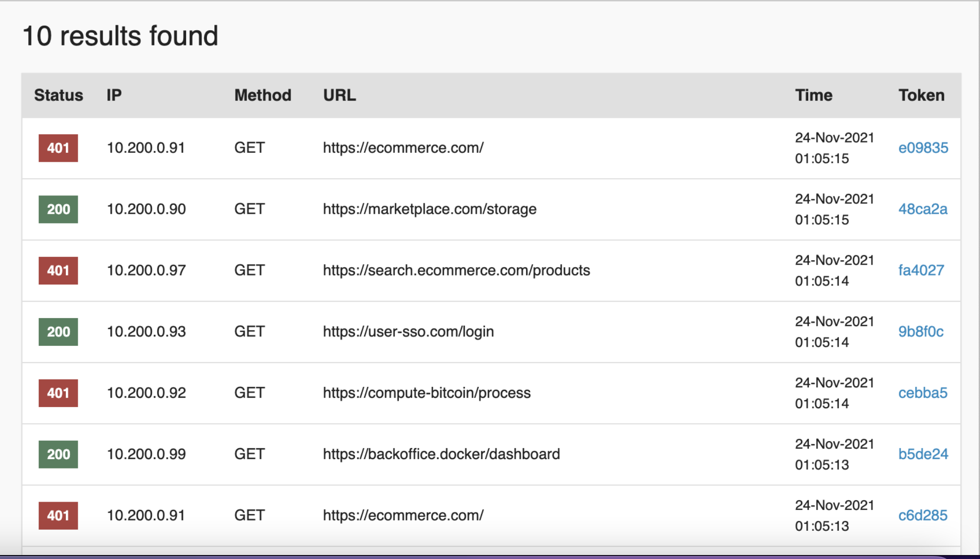The image size is (980, 559).
Task: Click the Time column header
Action: (813, 95)
